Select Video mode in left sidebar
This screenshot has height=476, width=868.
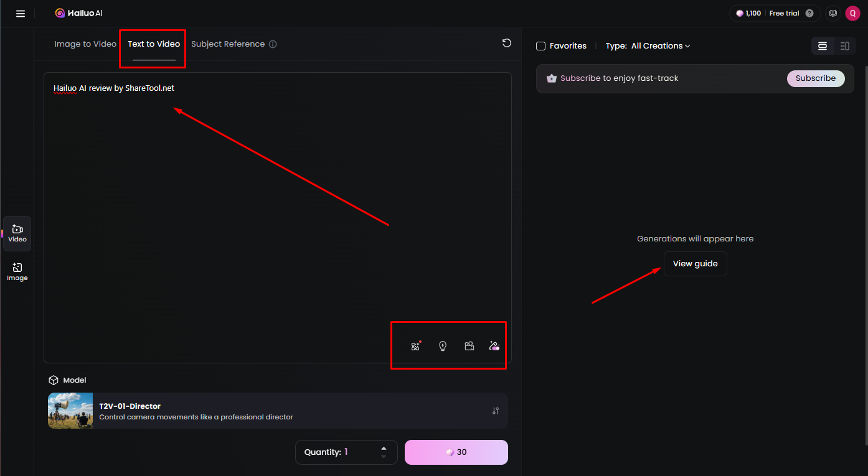[17, 233]
